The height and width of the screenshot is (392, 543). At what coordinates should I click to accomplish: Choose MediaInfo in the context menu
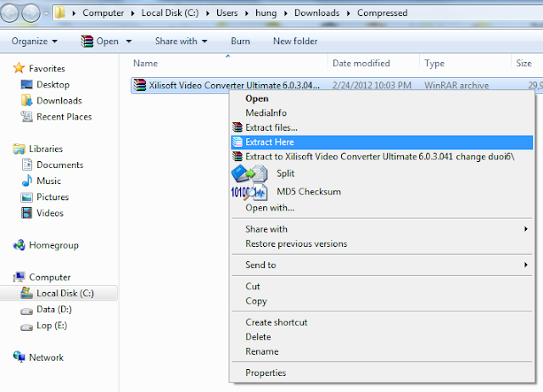382,113
